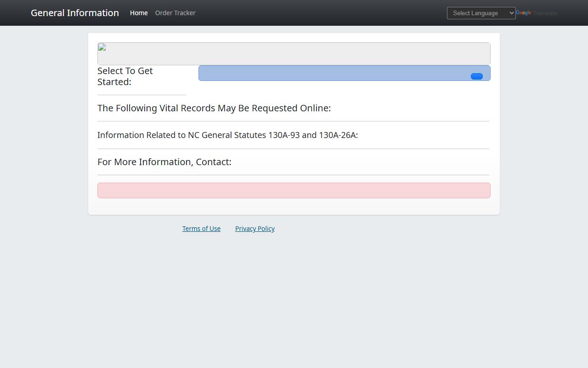Click the General Information site title
Screen dimensions: 588x368
point(75,13)
